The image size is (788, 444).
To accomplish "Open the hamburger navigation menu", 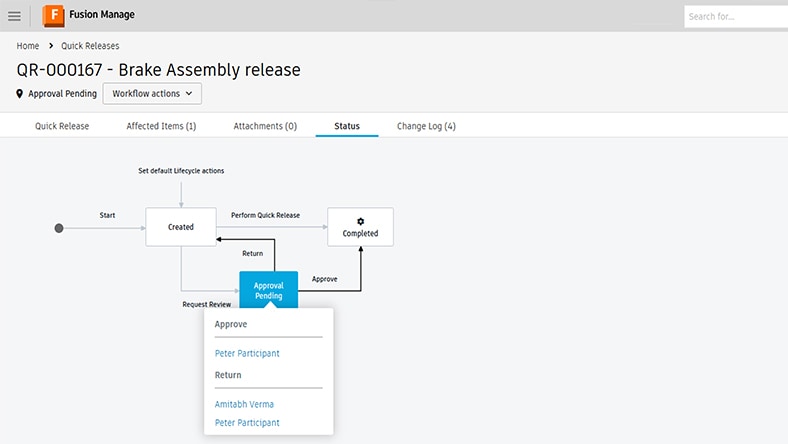I will click(x=14, y=16).
